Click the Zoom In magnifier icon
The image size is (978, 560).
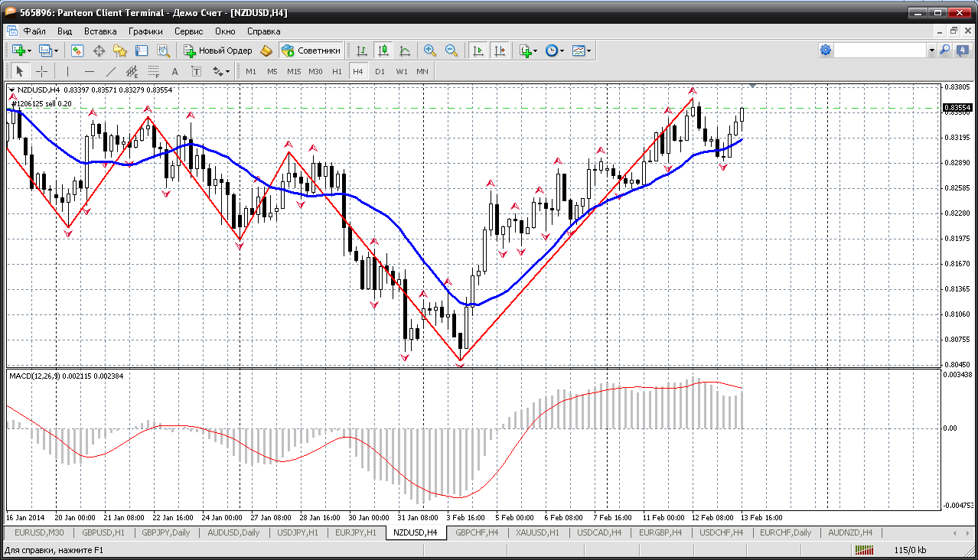(430, 50)
